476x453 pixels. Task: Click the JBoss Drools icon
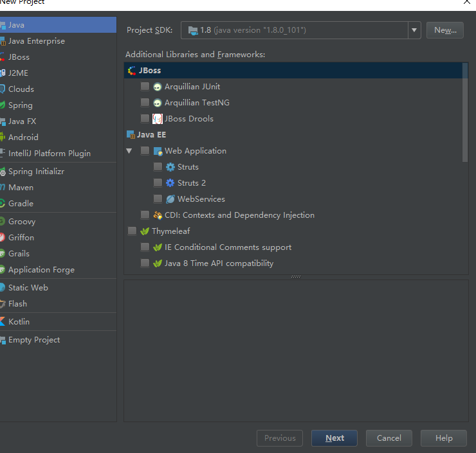coord(157,119)
